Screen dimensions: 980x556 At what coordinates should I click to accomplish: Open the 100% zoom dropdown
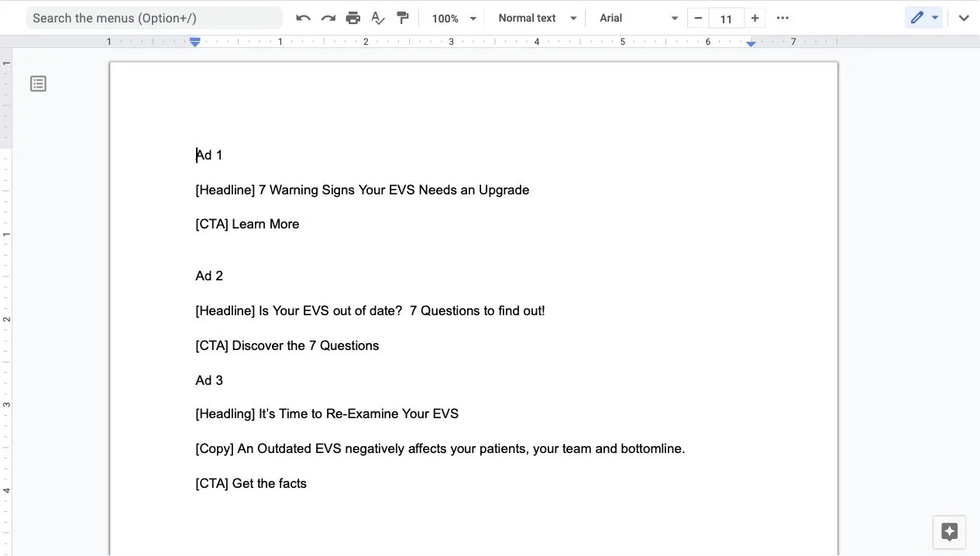[x=454, y=18]
